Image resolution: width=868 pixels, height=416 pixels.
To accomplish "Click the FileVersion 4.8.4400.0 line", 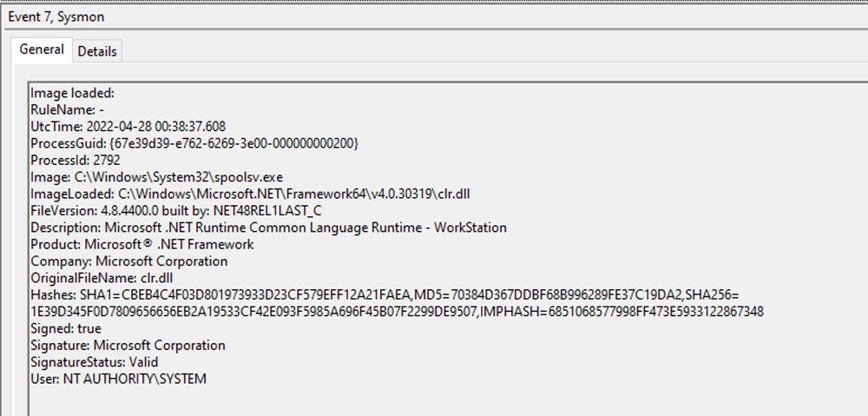I will [181, 210].
